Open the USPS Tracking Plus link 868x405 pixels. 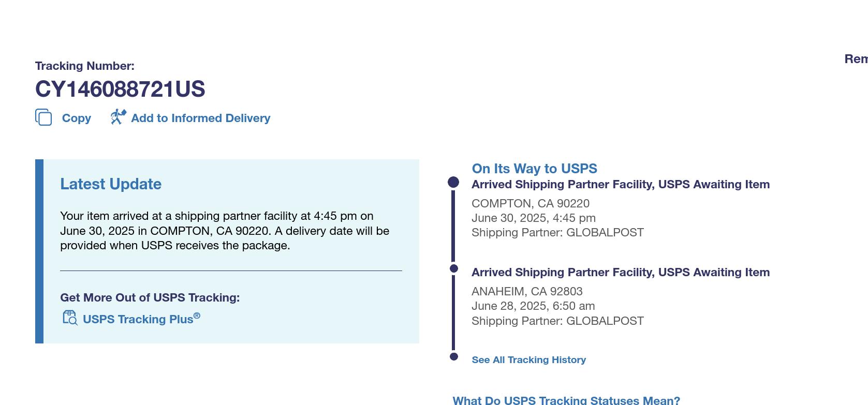pyautogui.click(x=141, y=319)
